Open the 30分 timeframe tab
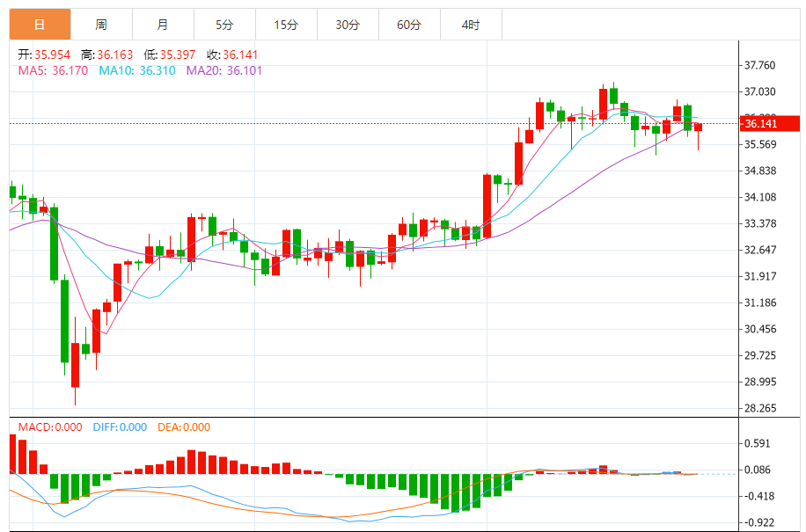The image size is (806, 532). [x=348, y=24]
